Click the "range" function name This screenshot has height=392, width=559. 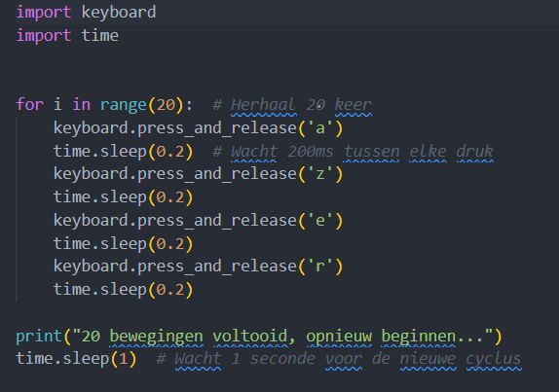pos(124,105)
